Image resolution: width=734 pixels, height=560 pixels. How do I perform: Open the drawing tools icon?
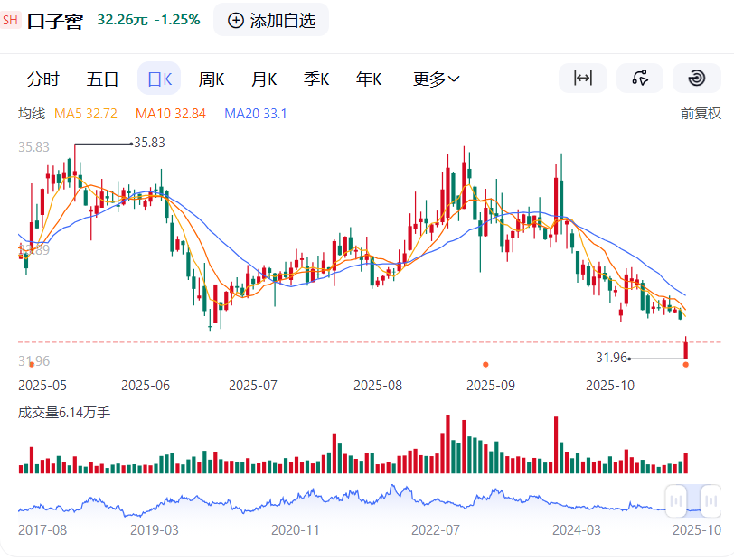click(640, 79)
